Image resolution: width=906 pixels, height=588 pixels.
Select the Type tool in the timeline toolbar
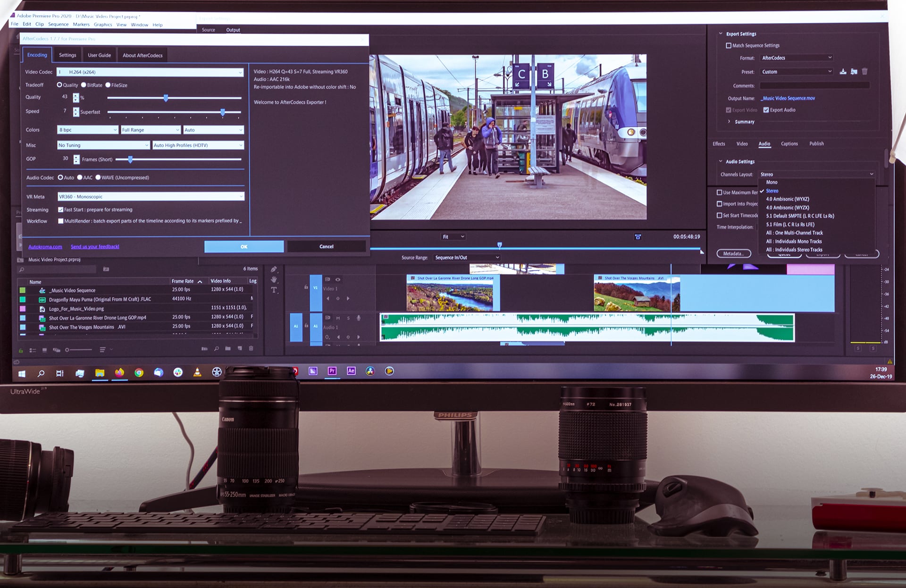pyautogui.click(x=274, y=289)
